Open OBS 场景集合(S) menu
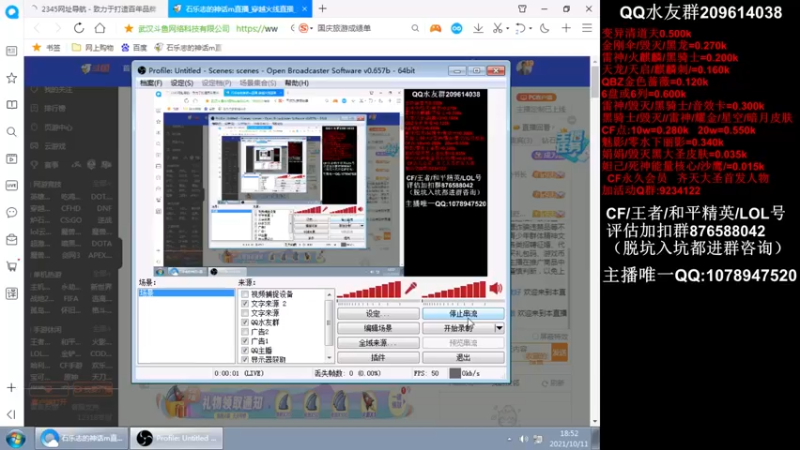Viewport: 800px width, 450px height. tap(258, 83)
